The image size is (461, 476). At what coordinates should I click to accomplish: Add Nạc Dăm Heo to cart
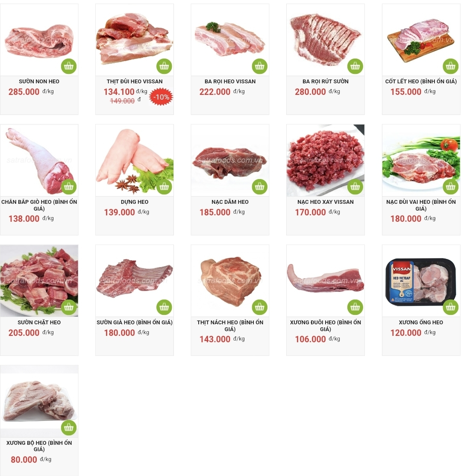tap(260, 187)
